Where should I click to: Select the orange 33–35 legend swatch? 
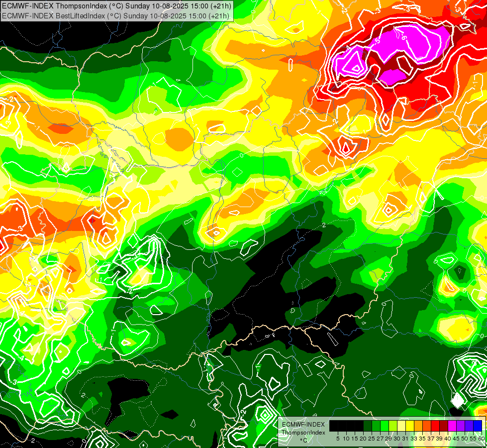point(418,426)
